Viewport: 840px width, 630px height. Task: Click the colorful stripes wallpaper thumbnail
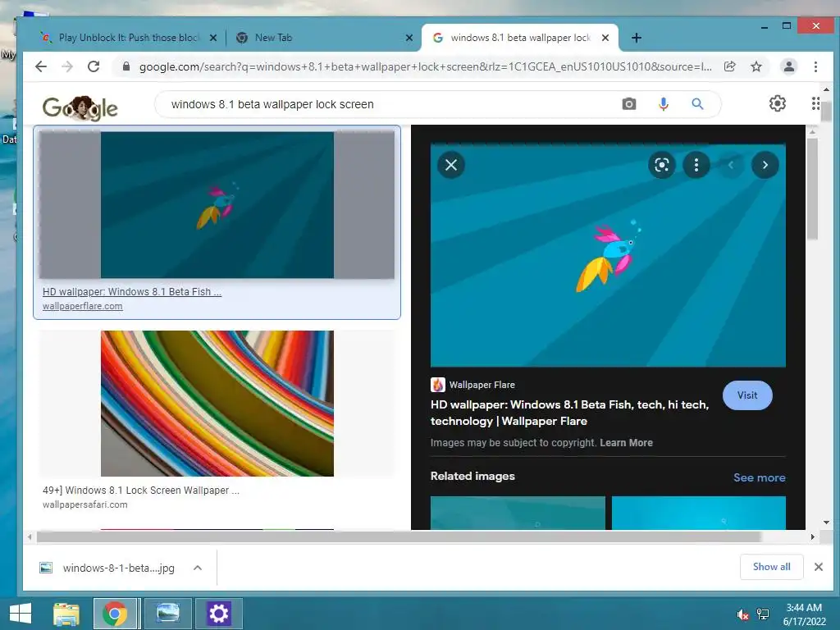click(x=217, y=404)
